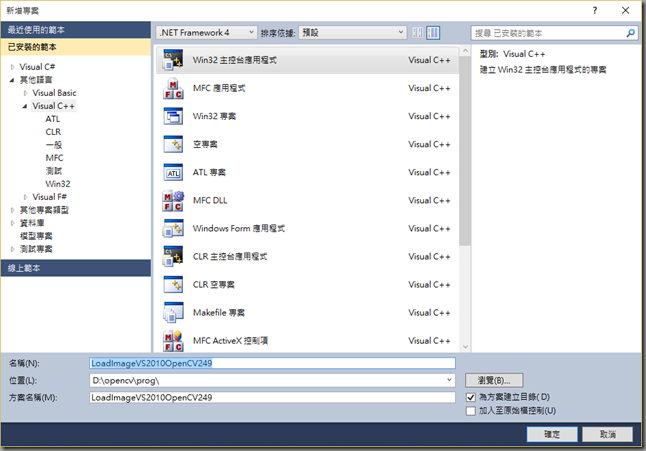646x451 pixels.
Task: Expand the 其他專案類型 tree node
Action: pos(12,210)
